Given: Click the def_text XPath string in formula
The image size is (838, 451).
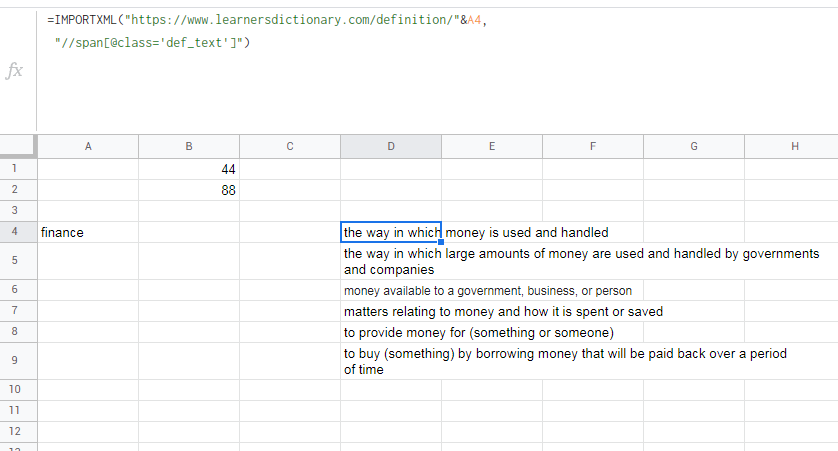Looking at the screenshot, I should (x=149, y=43).
